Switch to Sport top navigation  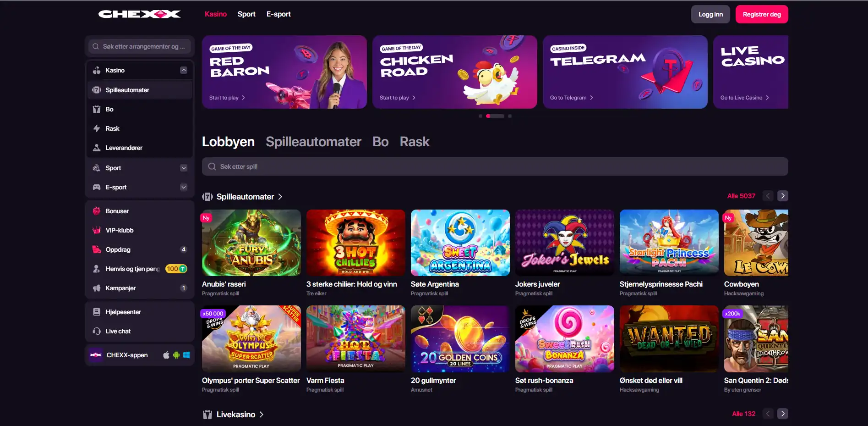coord(246,14)
